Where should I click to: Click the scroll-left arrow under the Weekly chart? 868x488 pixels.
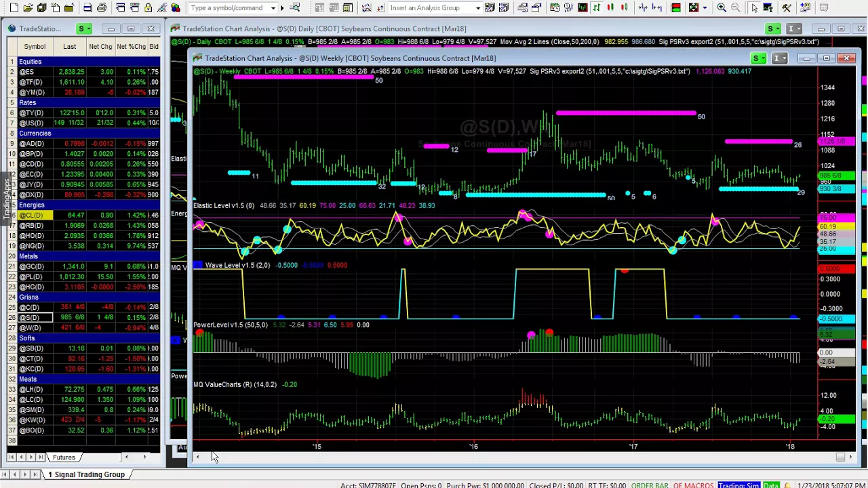pos(197,457)
